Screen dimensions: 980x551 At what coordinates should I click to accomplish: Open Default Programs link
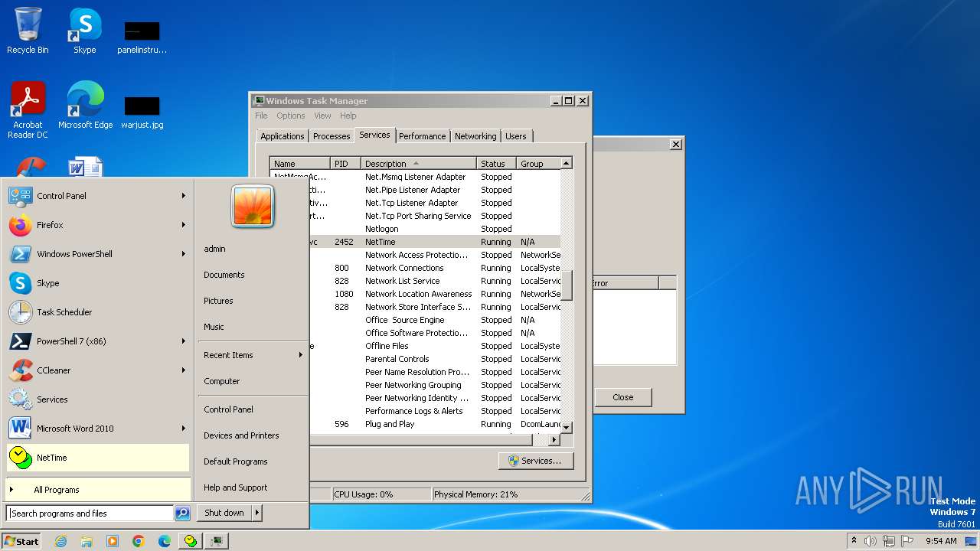[x=235, y=461]
